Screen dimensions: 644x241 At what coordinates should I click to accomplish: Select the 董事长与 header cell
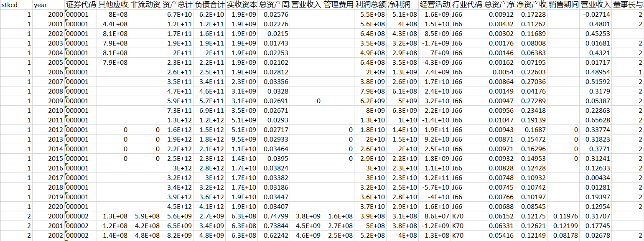(628, 5)
